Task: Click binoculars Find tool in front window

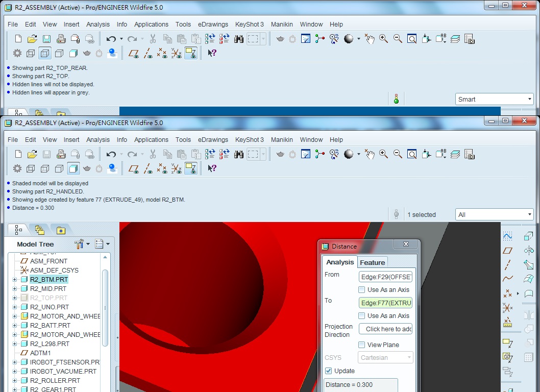Action: click(x=239, y=154)
